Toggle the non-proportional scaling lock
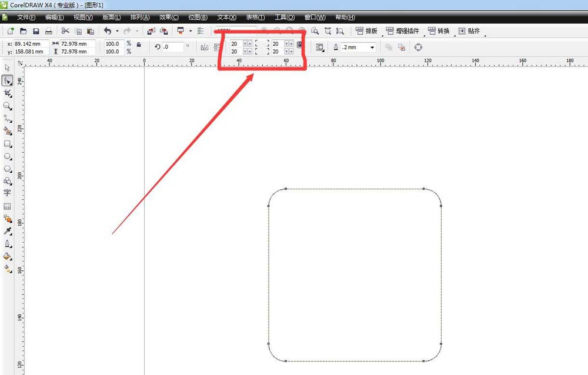The height and width of the screenshot is (375, 588). click(x=139, y=45)
